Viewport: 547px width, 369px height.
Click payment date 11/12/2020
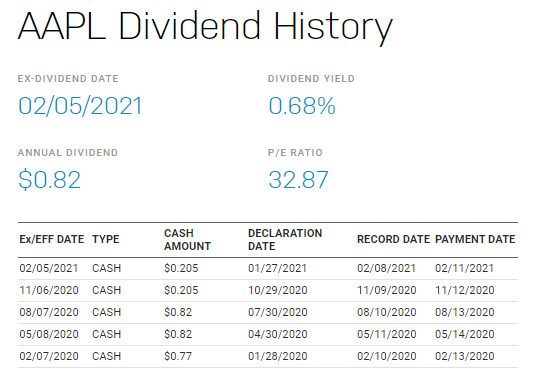465,290
